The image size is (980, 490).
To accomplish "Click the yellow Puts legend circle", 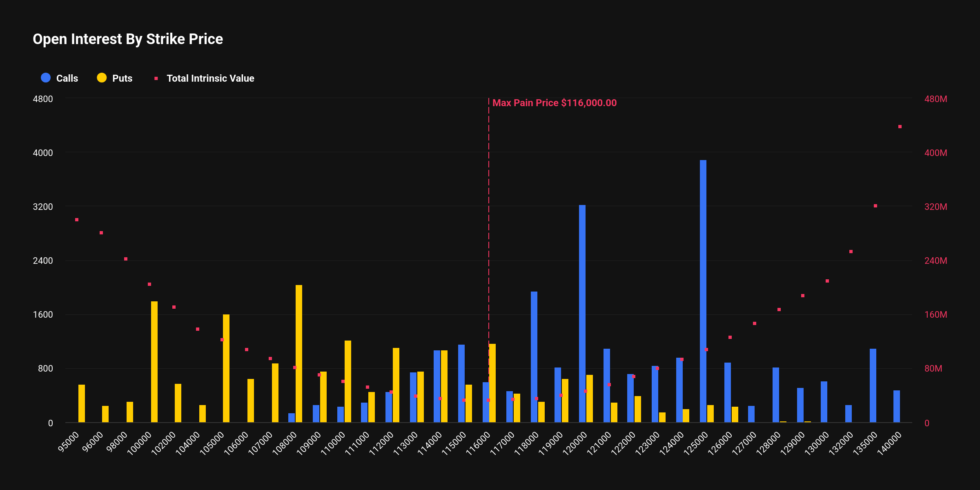I will (x=102, y=78).
